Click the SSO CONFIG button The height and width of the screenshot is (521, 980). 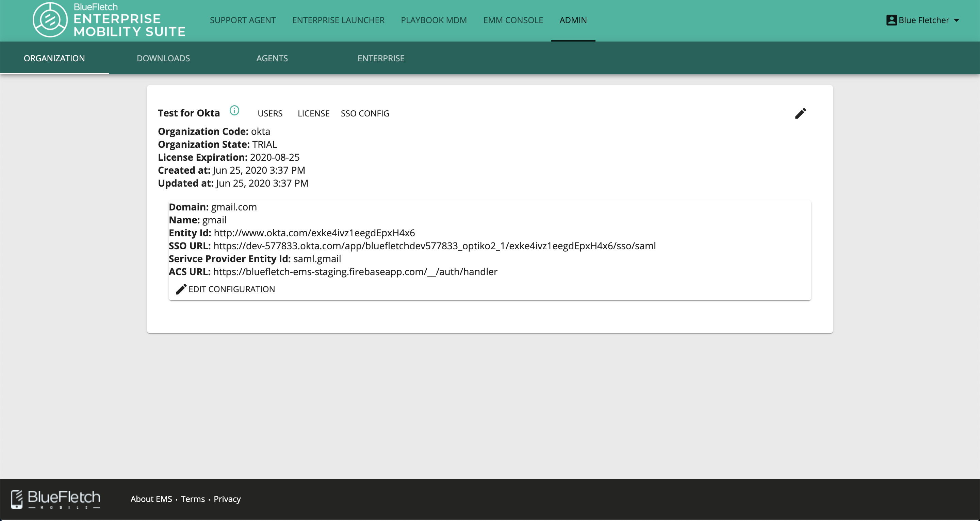click(365, 113)
